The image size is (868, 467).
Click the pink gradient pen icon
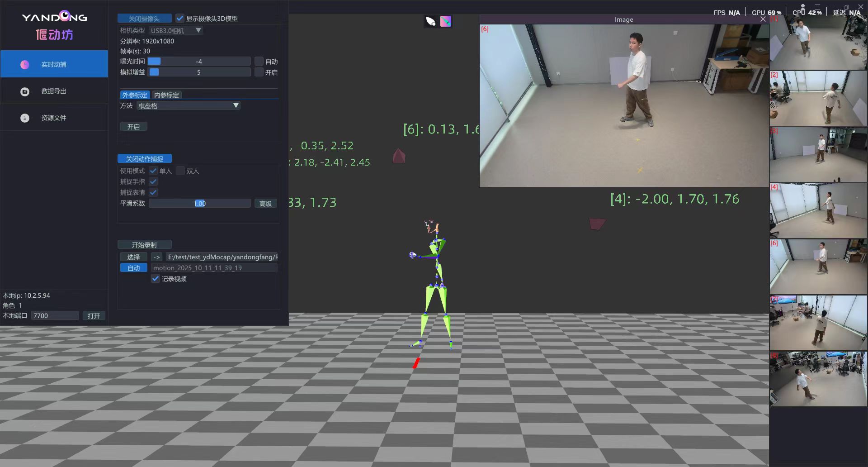[x=446, y=21]
